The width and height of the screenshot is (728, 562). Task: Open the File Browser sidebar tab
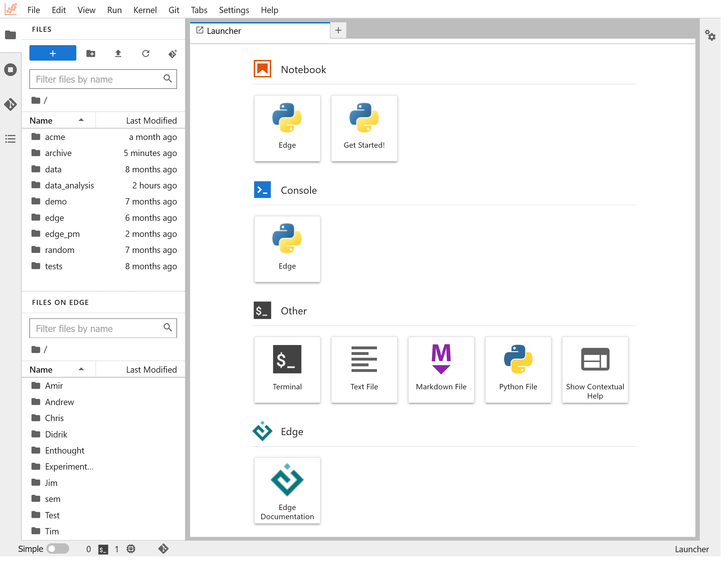click(11, 35)
